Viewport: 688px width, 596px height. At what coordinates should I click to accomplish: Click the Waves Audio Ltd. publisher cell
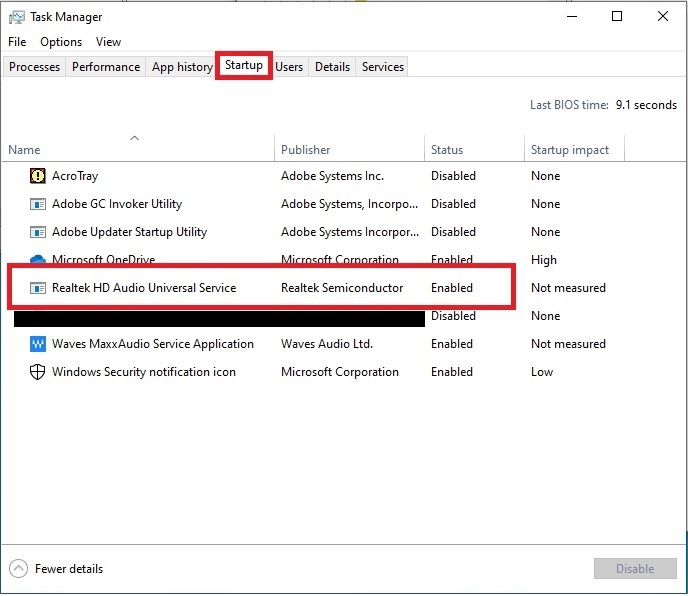327,344
